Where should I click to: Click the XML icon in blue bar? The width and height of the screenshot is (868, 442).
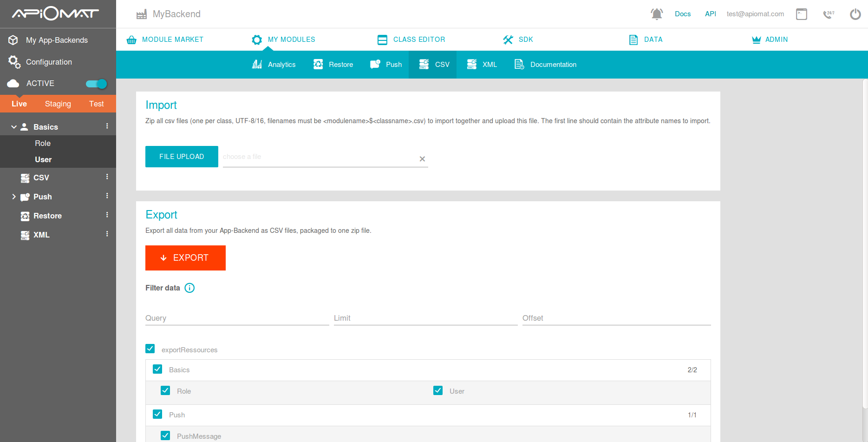(x=472, y=64)
